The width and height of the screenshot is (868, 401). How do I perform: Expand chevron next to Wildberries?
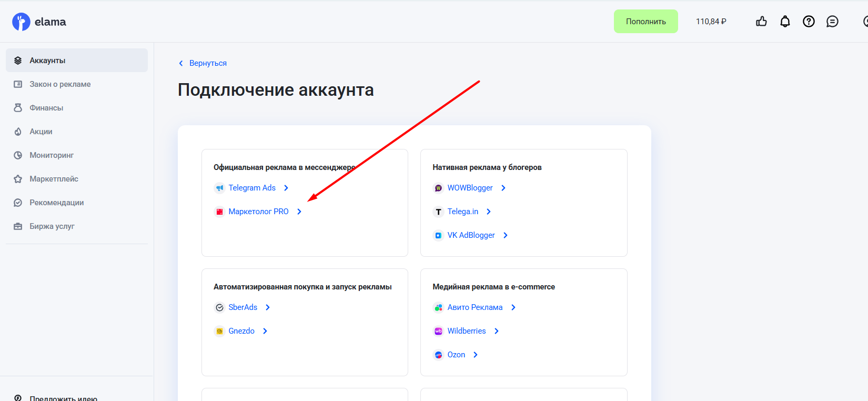497,331
